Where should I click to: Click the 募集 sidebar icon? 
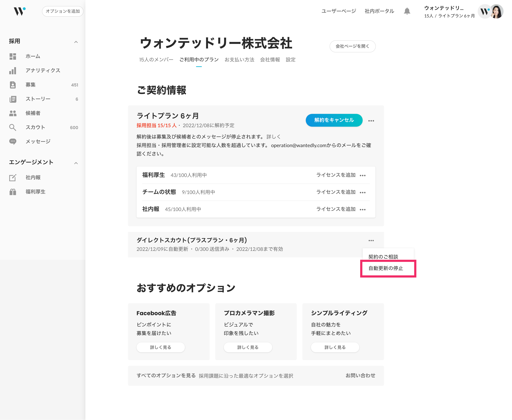(13, 85)
